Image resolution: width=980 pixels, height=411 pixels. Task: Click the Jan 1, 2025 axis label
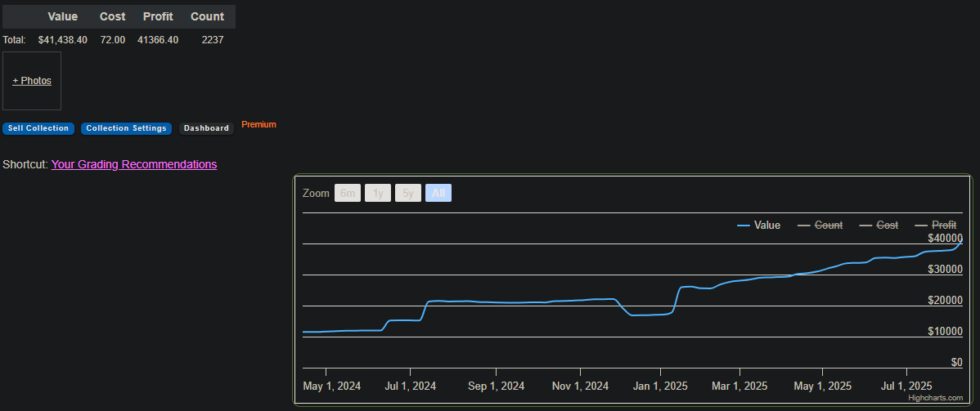coord(662,386)
